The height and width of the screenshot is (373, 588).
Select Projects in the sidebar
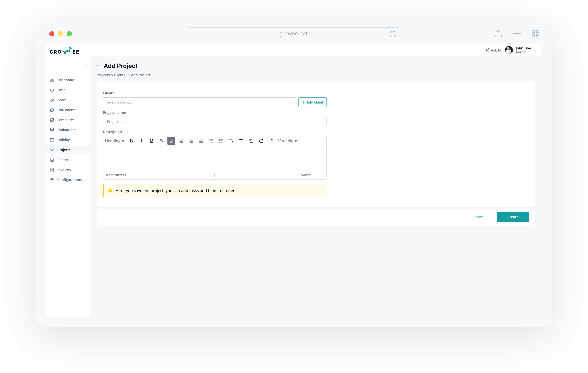(x=68, y=150)
